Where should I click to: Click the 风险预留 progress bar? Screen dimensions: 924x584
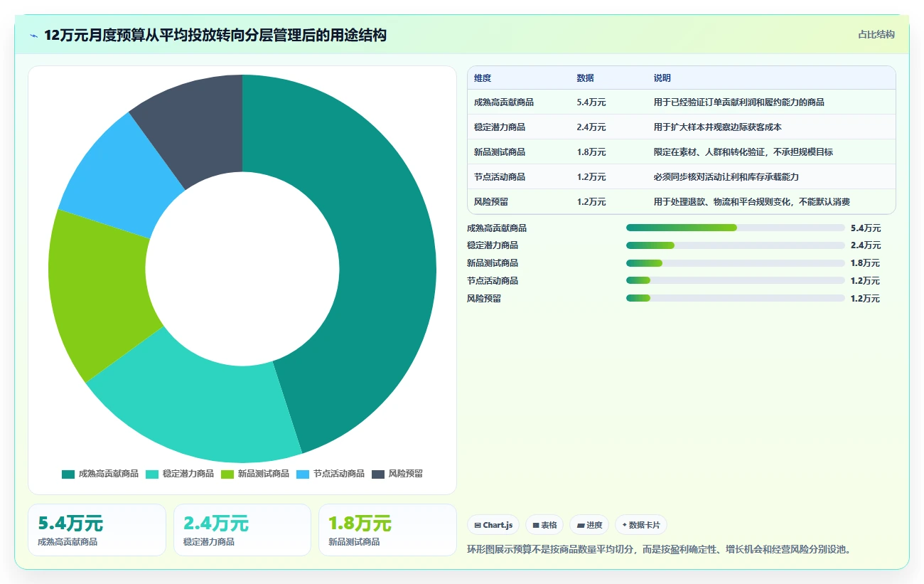click(735, 298)
